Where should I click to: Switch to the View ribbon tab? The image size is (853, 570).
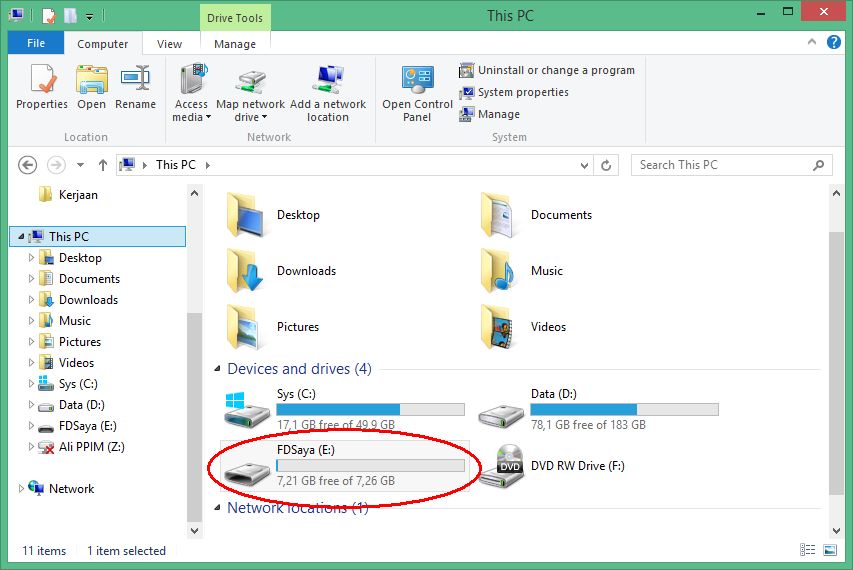pyautogui.click(x=169, y=44)
